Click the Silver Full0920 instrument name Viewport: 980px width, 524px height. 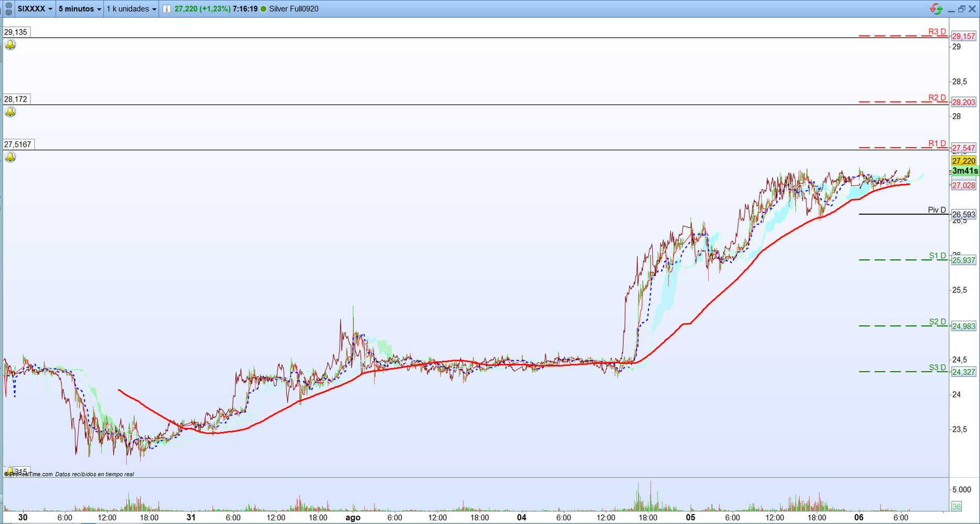point(294,9)
